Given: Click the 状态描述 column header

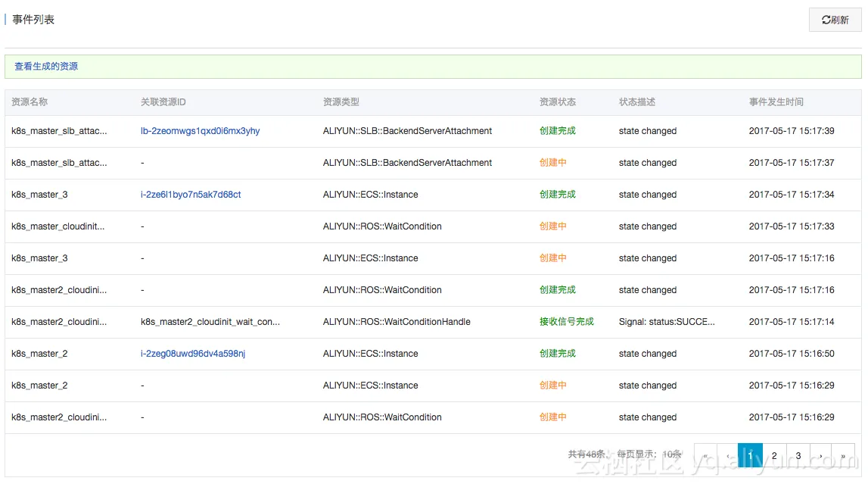Looking at the screenshot, I should coord(637,102).
